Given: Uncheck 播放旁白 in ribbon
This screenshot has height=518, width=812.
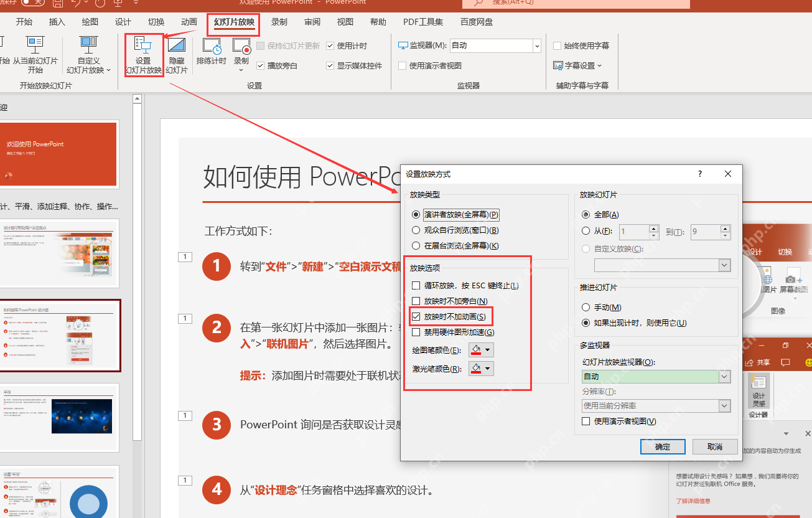Looking at the screenshot, I should pos(261,65).
